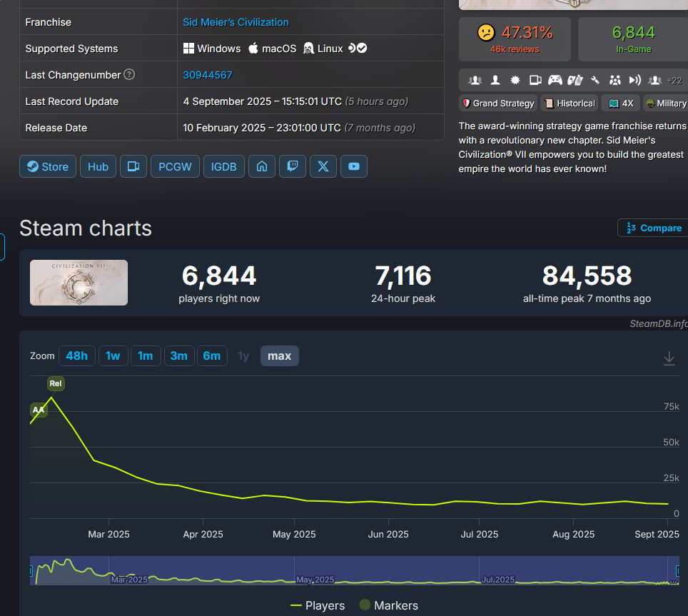Click the help icon beside Last Changenumber
Viewport: 688px width, 616px height.
point(129,74)
